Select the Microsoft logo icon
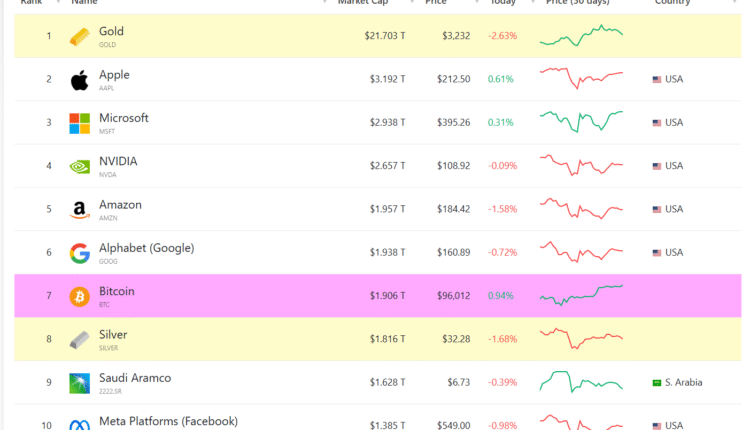This screenshot has width=750, height=430. pyautogui.click(x=79, y=123)
